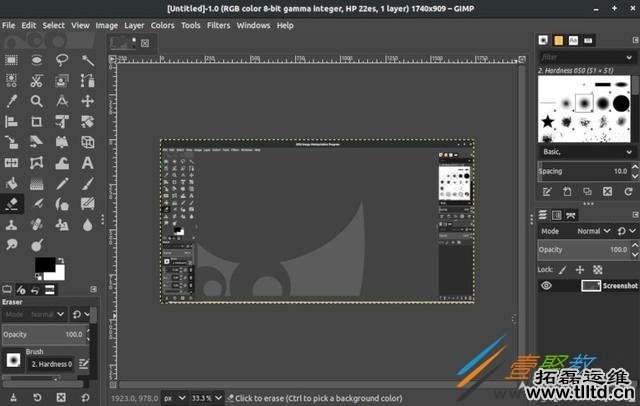
Task: Select the Fuzzy Select magic wand tool
Action: [88, 60]
